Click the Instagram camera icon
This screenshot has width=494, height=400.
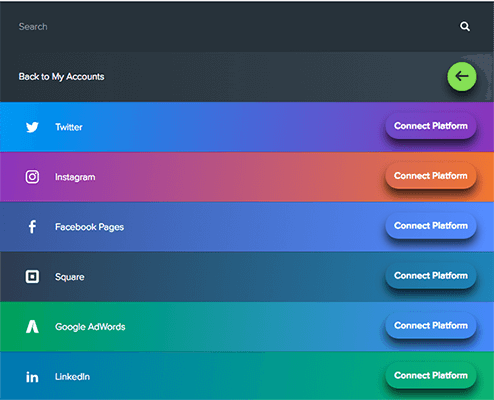(32, 177)
